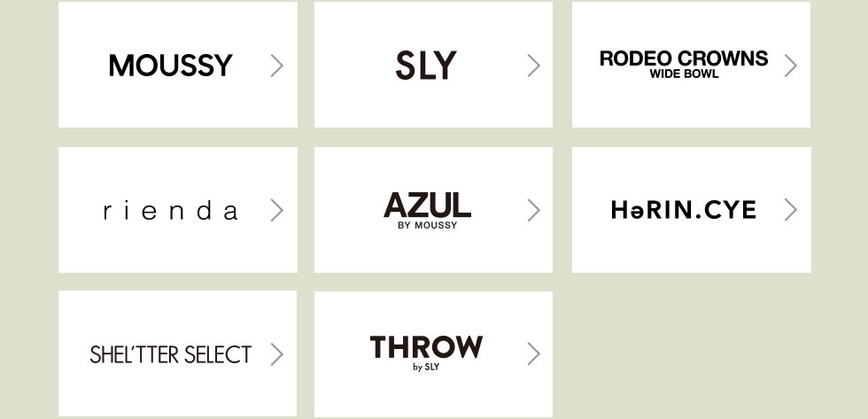Click the MOUSSY brand logo

(x=170, y=66)
